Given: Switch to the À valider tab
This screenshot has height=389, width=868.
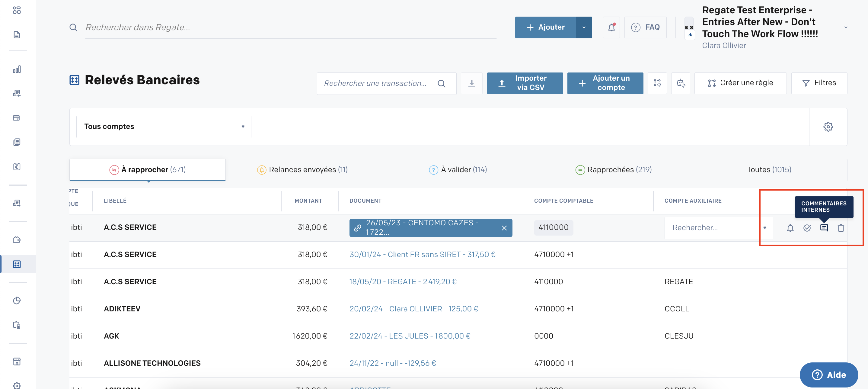Looking at the screenshot, I should point(458,169).
